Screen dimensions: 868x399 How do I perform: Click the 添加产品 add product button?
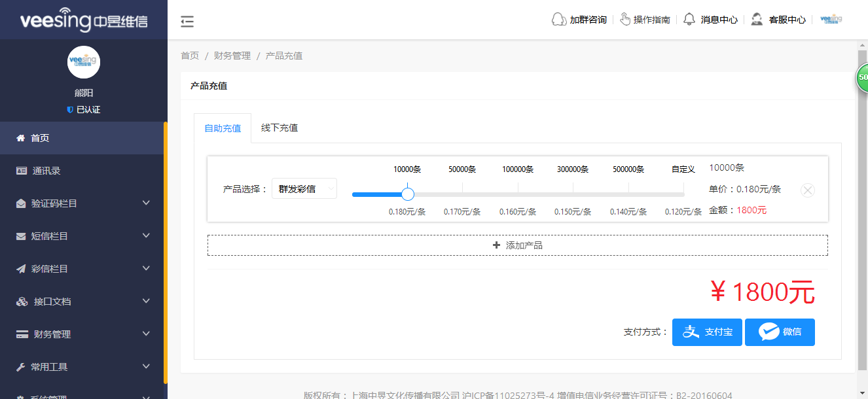[517, 245]
